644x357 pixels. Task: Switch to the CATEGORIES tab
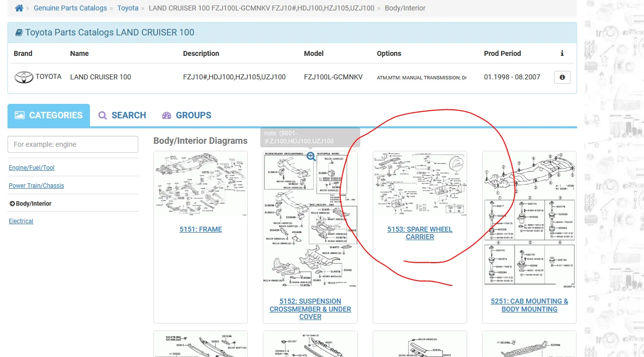[49, 115]
